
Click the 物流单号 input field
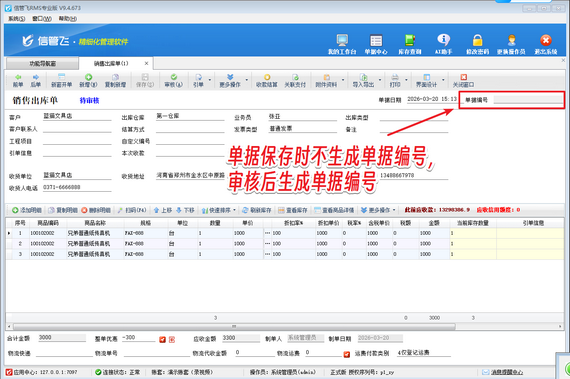(157, 352)
